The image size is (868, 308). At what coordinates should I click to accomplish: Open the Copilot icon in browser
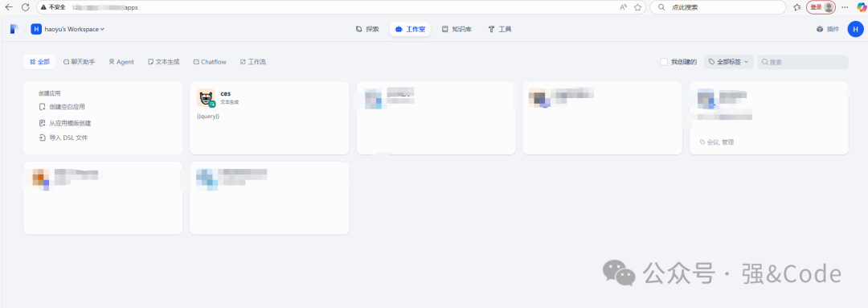[862, 7]
